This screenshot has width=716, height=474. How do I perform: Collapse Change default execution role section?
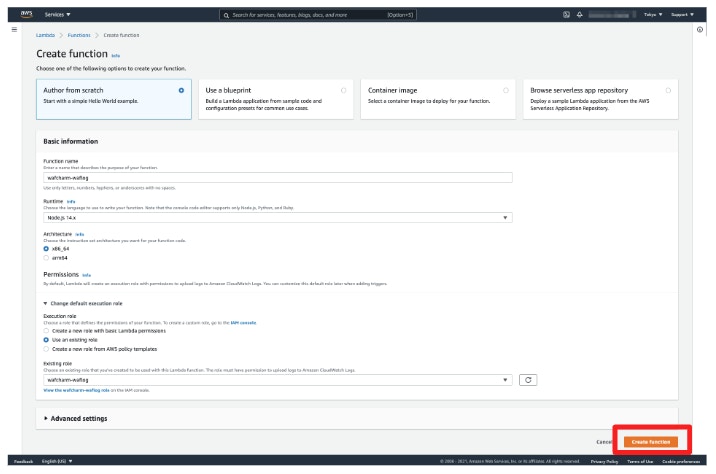[83, 303]
